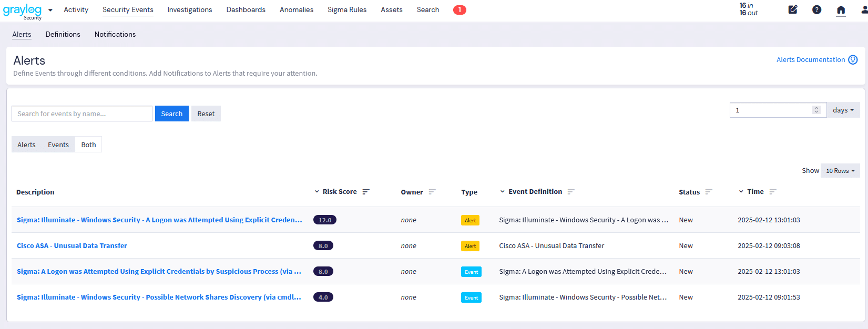This screenshot has height=329, width=868.
Task: Click the Risk Score filter icon
Action: click(x=366, y=192)
